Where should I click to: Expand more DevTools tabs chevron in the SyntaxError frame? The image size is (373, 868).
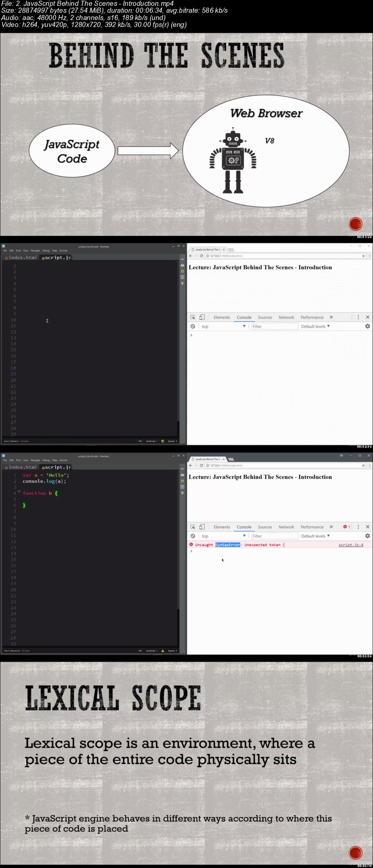pyautogui.click(x=331, y=527)
